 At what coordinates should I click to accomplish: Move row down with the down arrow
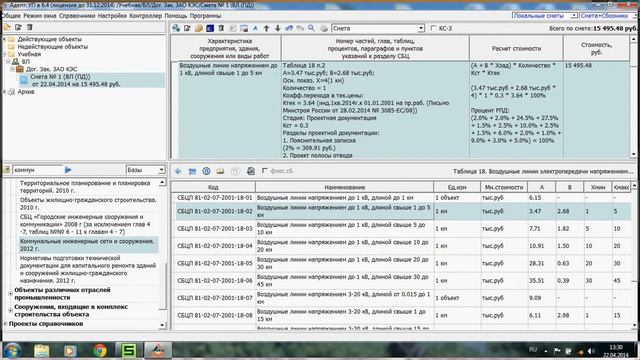278,28
